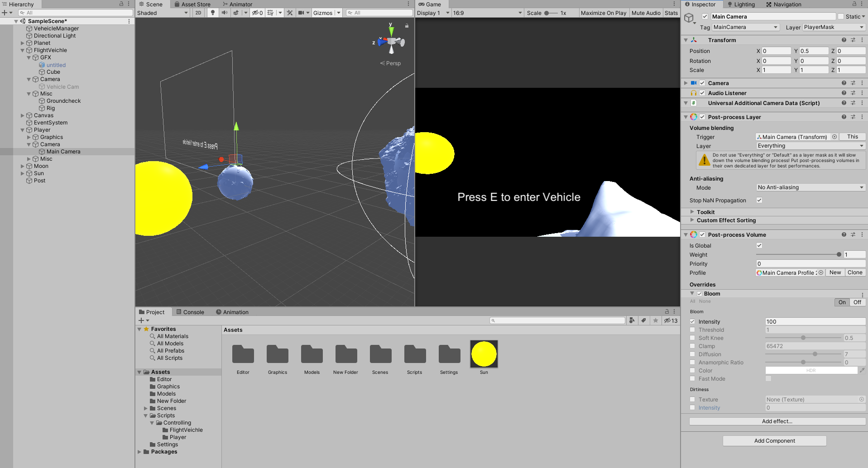Uncheck Main Camera active checkbox
This screenshot has width=868, height=468.
705,16
